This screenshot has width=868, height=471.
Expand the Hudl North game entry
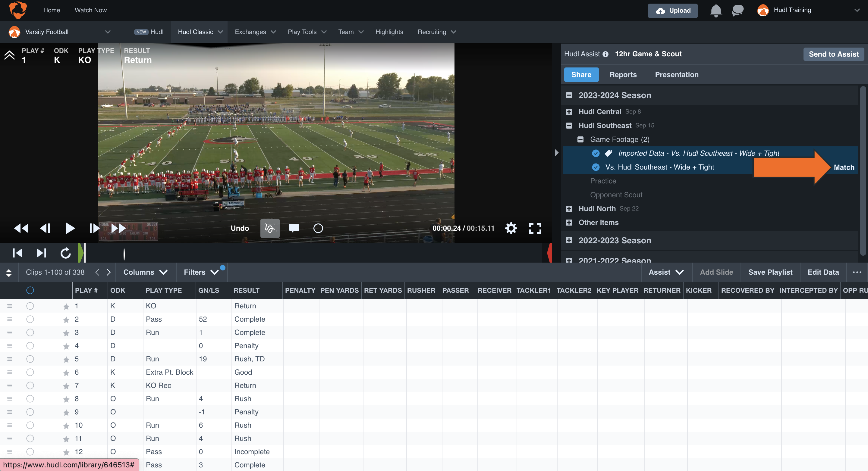tap(569, 208)
